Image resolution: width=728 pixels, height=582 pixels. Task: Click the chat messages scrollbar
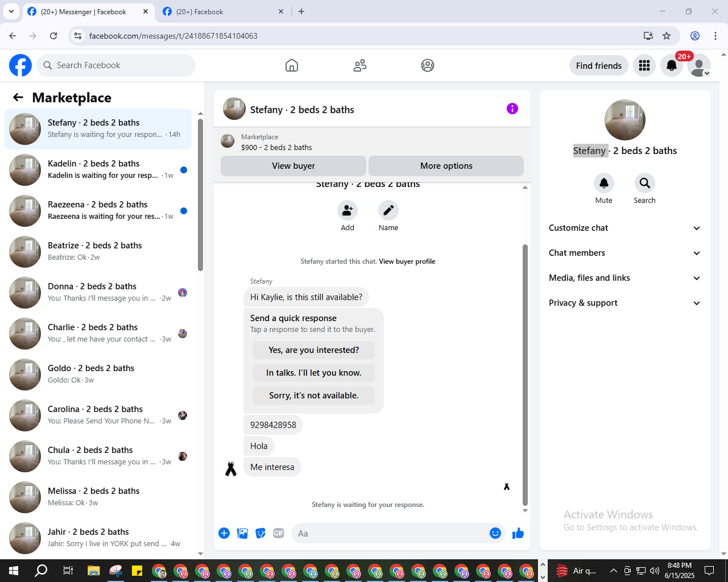coord(525,375)
